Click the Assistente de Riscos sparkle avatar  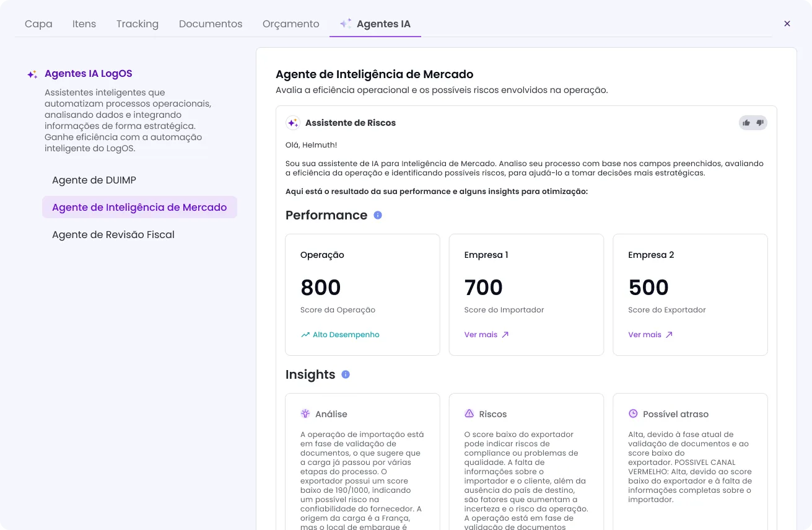pos(293,123)
